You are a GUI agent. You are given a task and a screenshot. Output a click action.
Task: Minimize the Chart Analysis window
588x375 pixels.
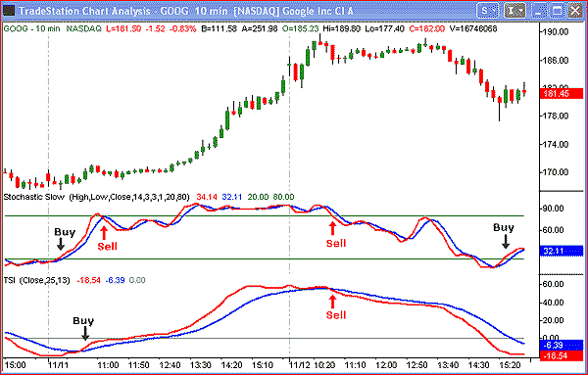[539, 11]
